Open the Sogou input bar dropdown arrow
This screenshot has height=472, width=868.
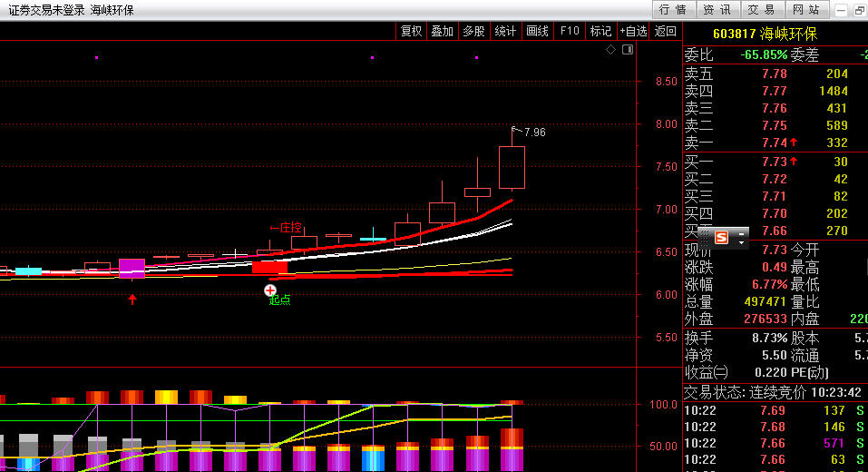coord(741,242)
